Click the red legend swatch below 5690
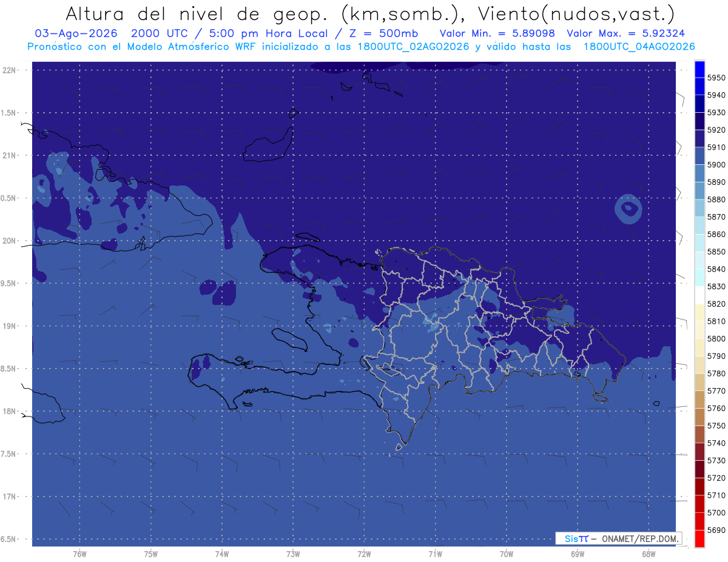This screenshot has height=562, width=728. tap(699, 538)
